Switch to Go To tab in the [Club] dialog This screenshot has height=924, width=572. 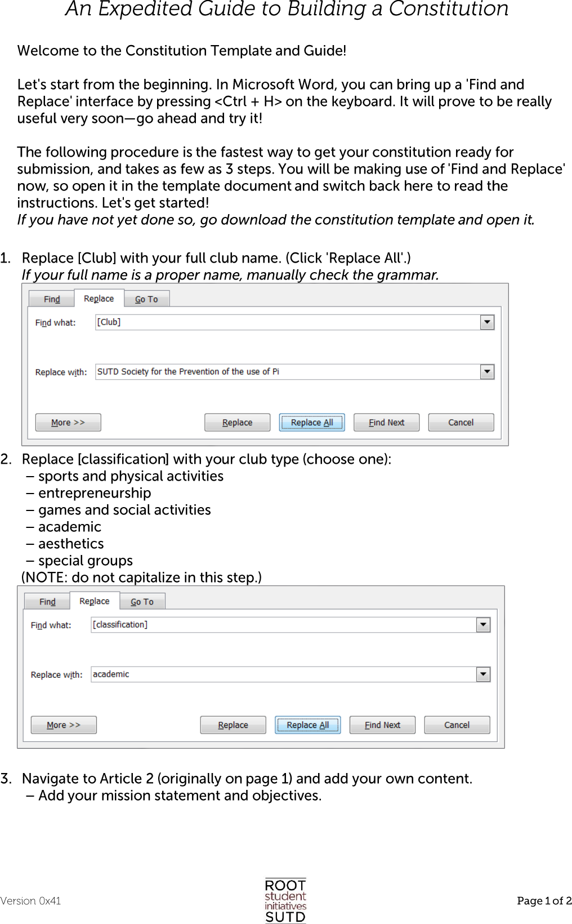coord(146,299)
